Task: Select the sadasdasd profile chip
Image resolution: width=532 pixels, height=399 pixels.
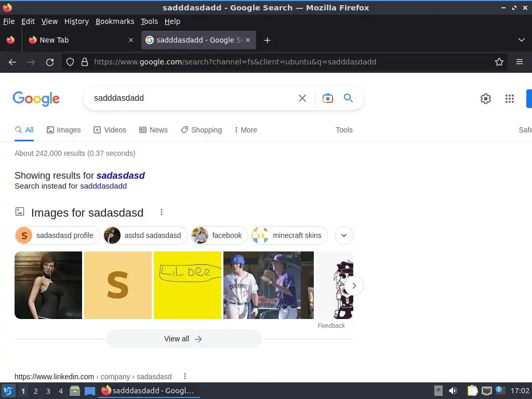Action: [x=57, y=235]
